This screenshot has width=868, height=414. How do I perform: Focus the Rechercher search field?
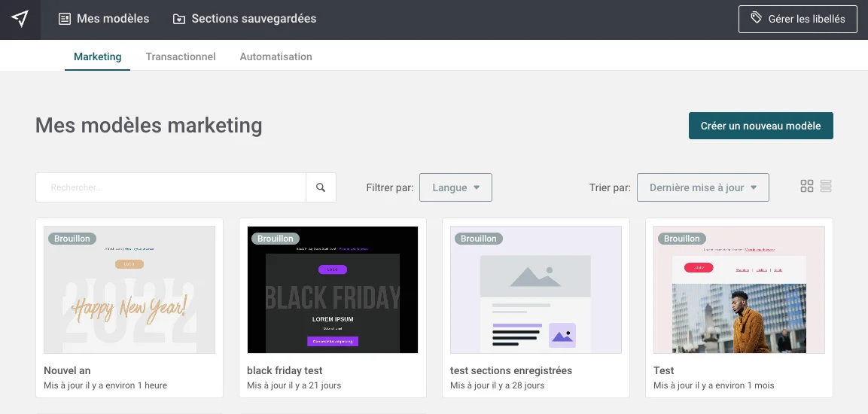171,187
